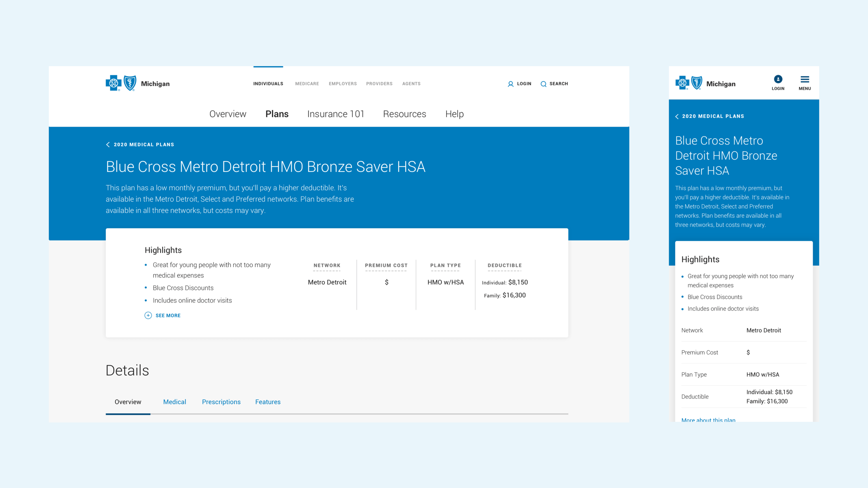Open the Features details tab

(x=268, y=402)
